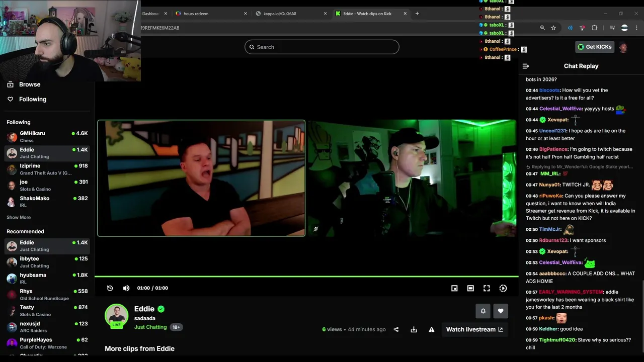Viewport: 644px width, 362px height.
Task: Click username riPuwoKa in chat
Action: pyautogui.click(x=551, y=196)
